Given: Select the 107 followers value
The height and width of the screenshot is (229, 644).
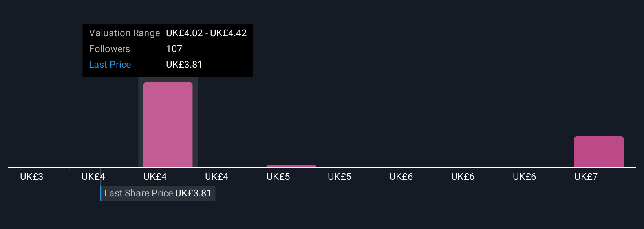Looking at the screenshot, I should point(174,49).
